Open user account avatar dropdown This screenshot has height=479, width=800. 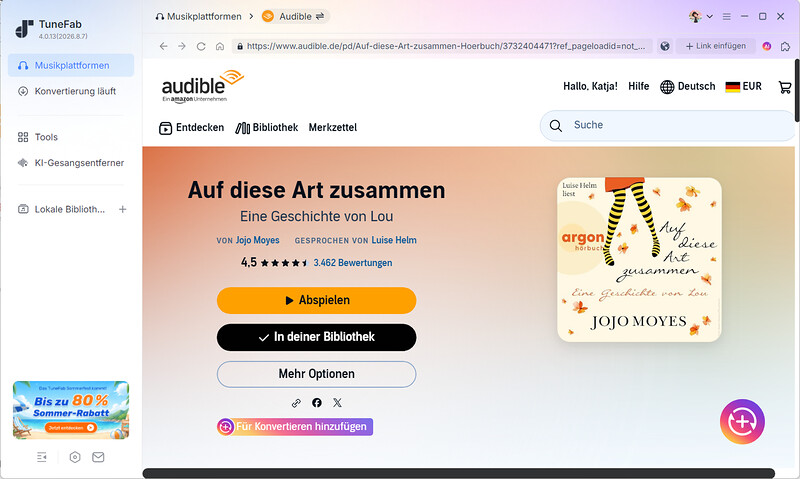(x=701, y=16)
